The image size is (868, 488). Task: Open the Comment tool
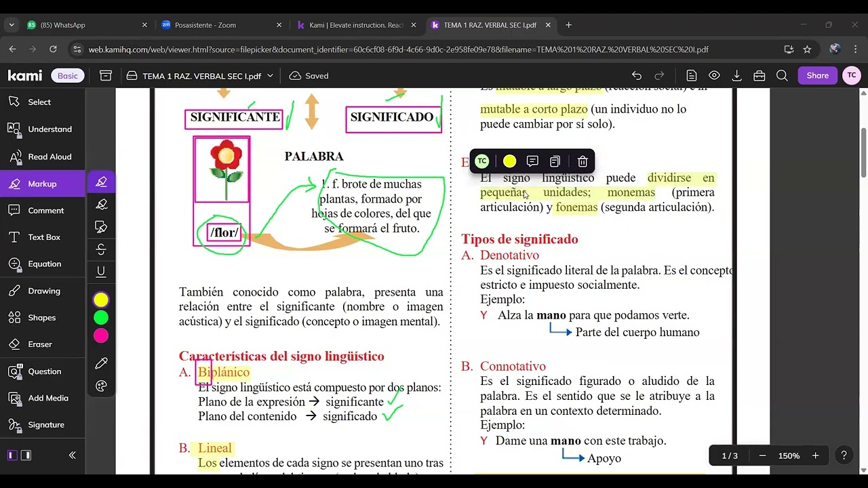pos(43,210)
